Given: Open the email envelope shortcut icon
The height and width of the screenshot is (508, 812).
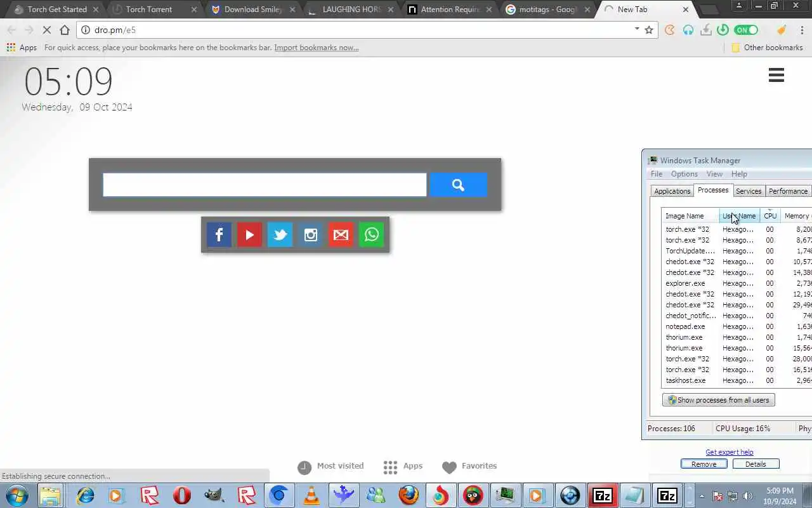Looking at the screenshot, I should point(341,235).
